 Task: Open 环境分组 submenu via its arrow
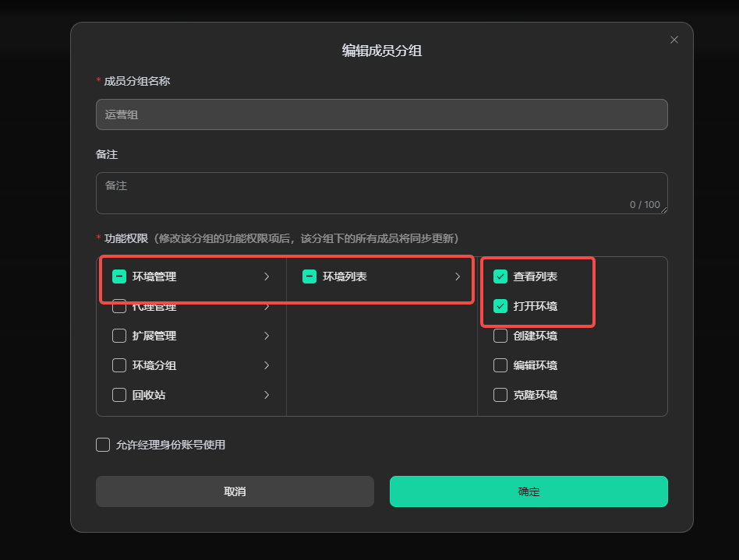pyautogui.click(x=267, y=365)
